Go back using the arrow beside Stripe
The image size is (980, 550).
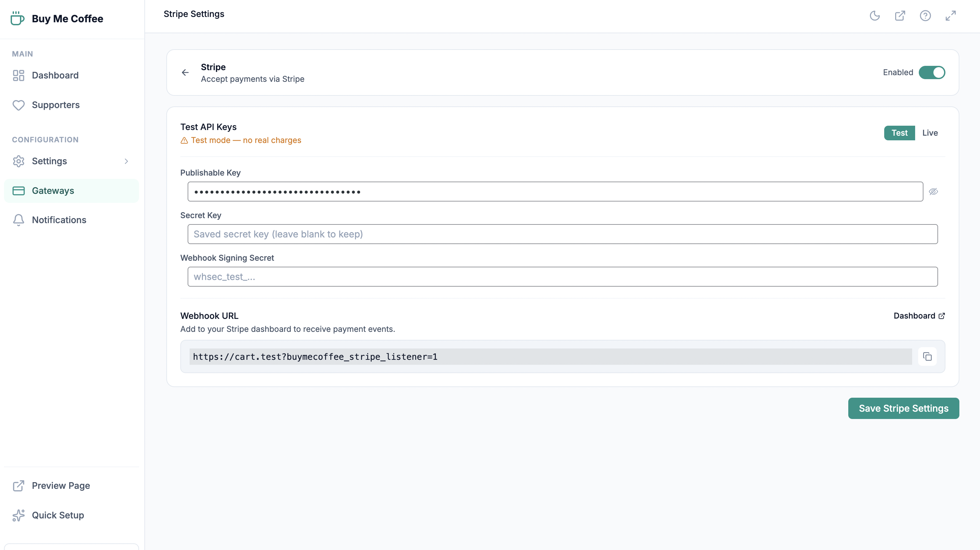pyautogui.click(x=185, y=72)
